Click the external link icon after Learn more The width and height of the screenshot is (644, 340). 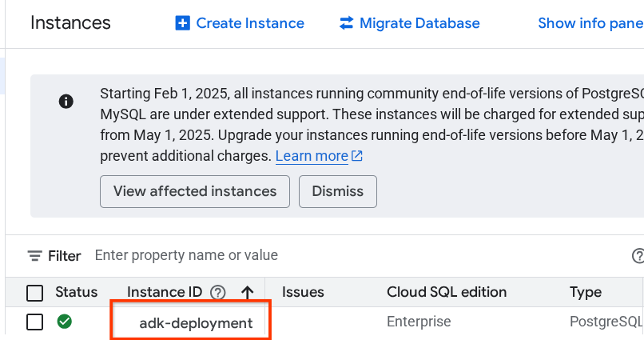[x=357, y=157]
